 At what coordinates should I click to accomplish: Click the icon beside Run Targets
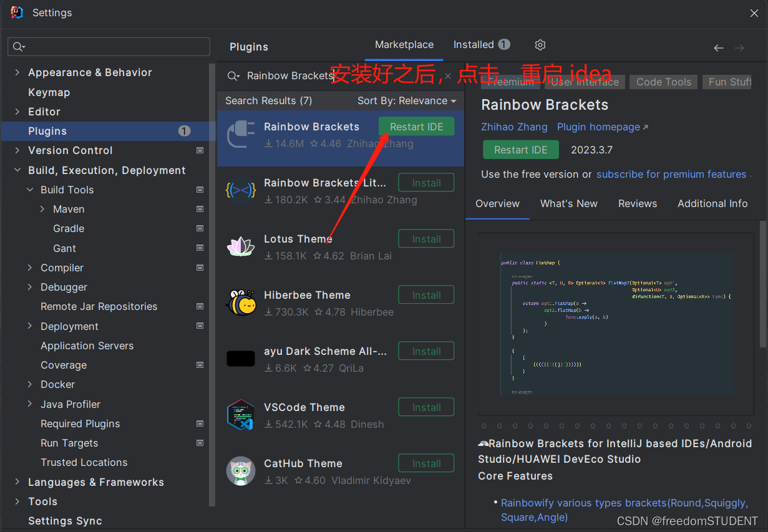click(x=200, y=443)
